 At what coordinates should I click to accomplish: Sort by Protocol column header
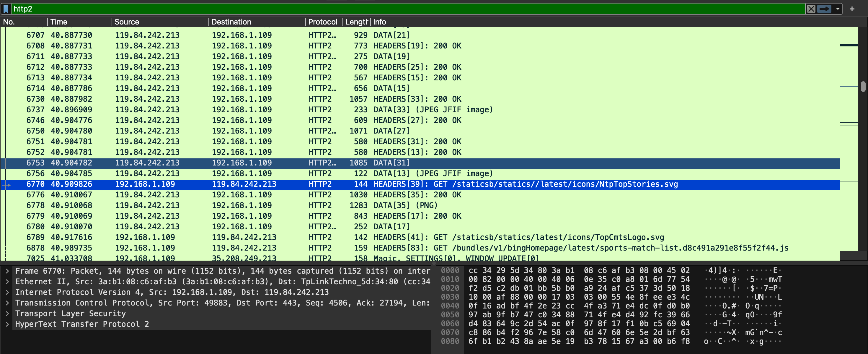pos(324,22)
